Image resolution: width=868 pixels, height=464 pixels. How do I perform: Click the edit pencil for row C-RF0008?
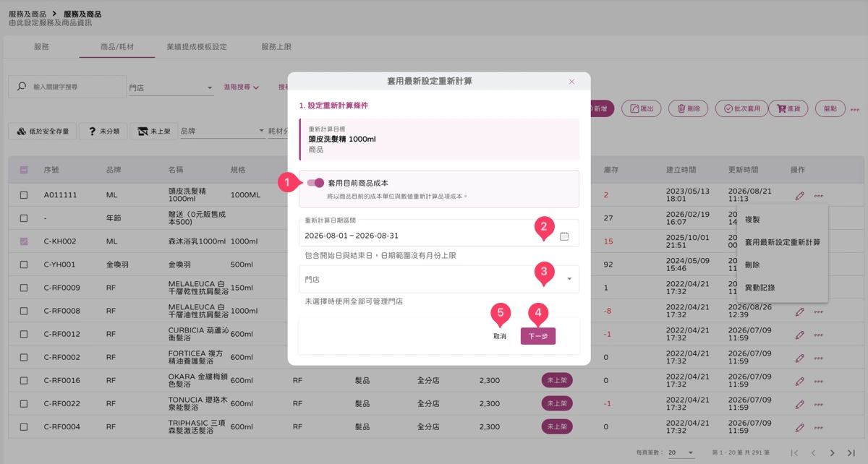click(x=799, y=312)
